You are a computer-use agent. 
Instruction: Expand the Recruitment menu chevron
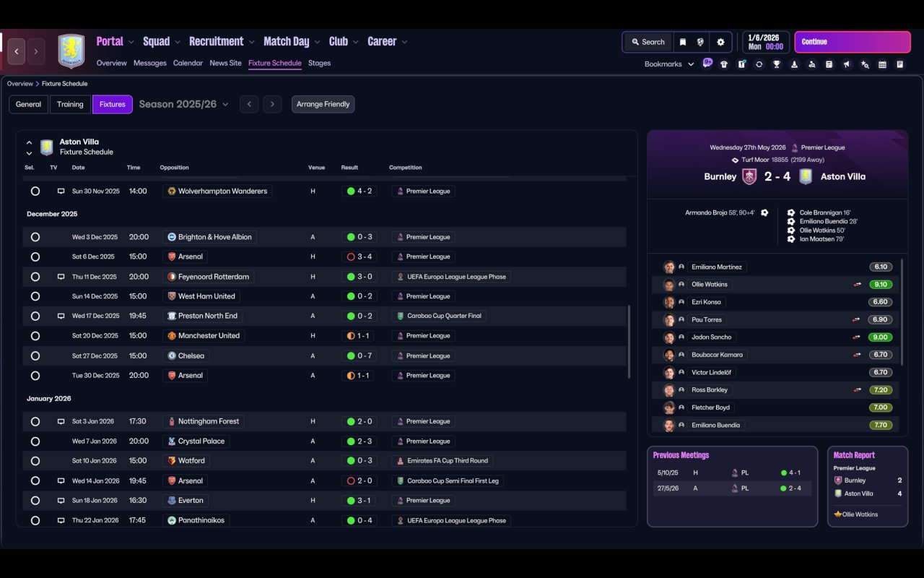point(250,42)
